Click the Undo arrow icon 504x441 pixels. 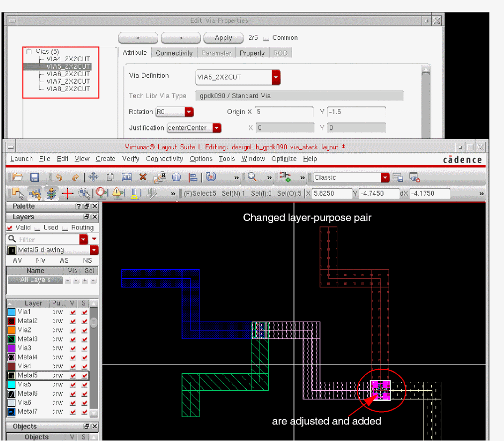[x=59, y=177]
